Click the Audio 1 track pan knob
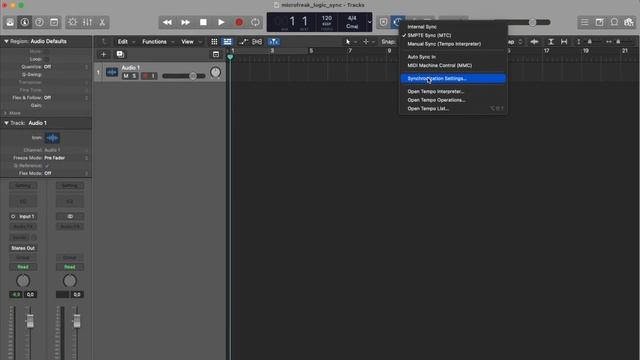Screen dimensions: 640x360 click(x=215, y=73)
